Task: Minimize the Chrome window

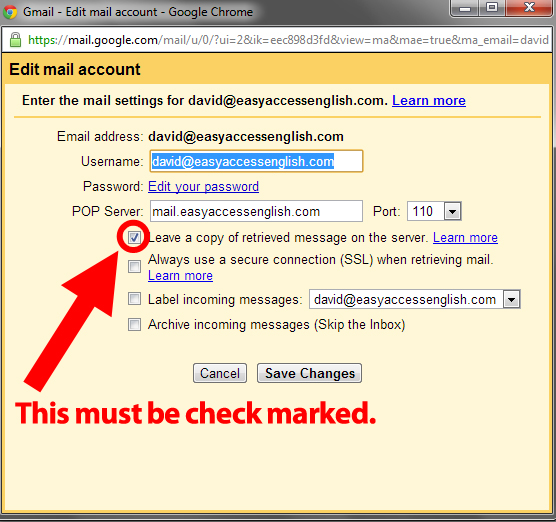Action: click(x=465, y=8)
